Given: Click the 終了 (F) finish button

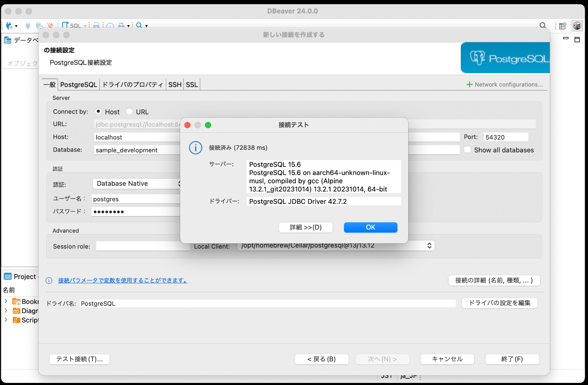Looking at the screenshot, I should [512, 359].
